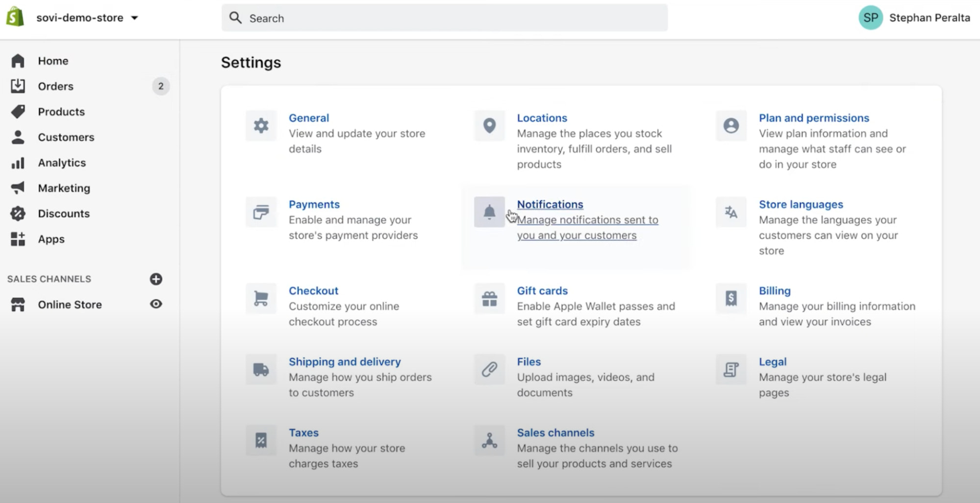Image resolution: width=980 pixels, height=503 pixels.
Task: Click the Shipping and delivery truck icon
Action: point(261,369)
